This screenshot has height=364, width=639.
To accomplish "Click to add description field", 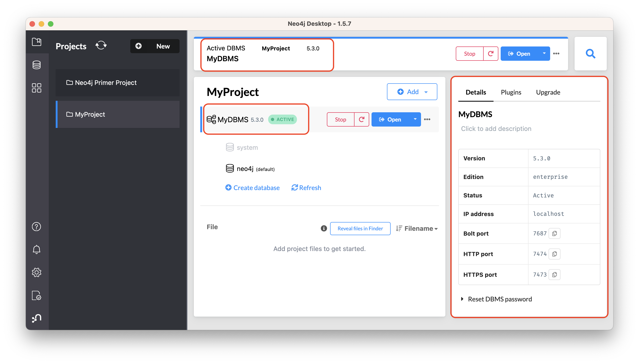I will [496, 128].
